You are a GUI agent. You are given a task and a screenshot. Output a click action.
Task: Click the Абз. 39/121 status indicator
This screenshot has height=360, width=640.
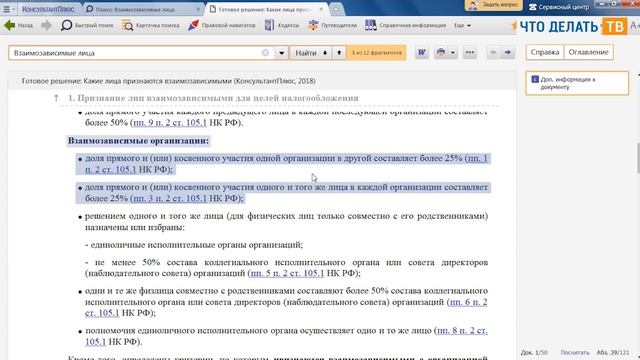[613, 353]
